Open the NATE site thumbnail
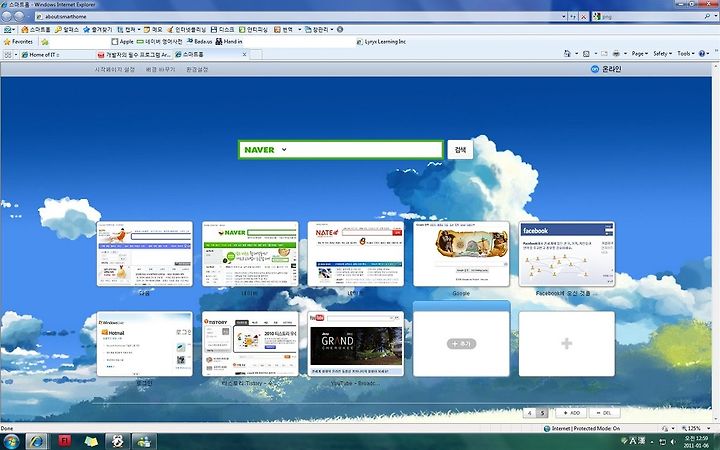This screenshot has width=720, height=450. point(356,254)
